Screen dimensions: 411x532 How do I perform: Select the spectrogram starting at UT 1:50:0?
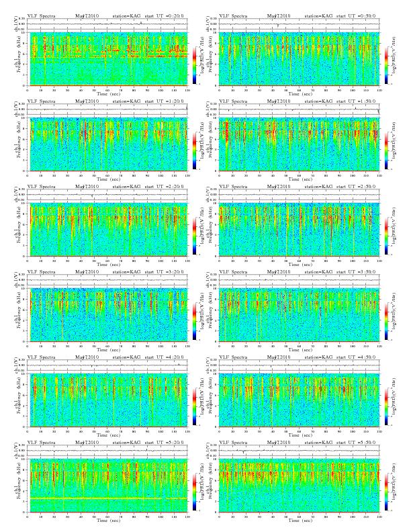(x=299, y=144)
